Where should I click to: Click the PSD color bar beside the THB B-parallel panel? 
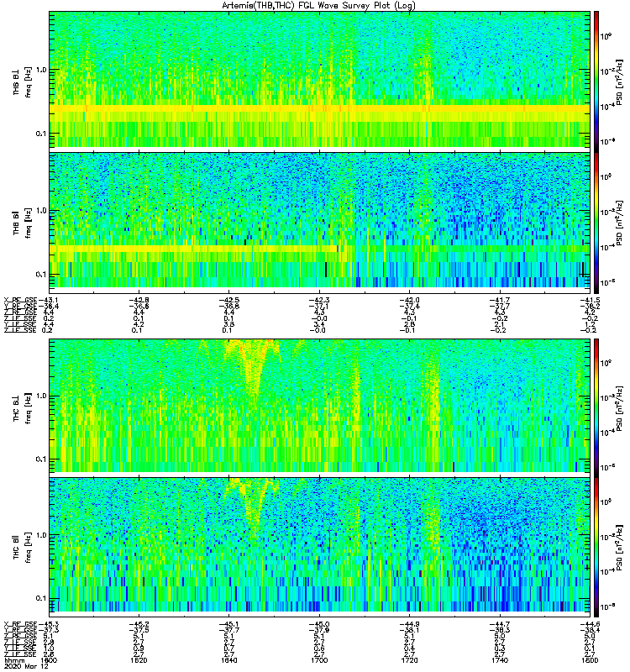click(x=596, y=223)
